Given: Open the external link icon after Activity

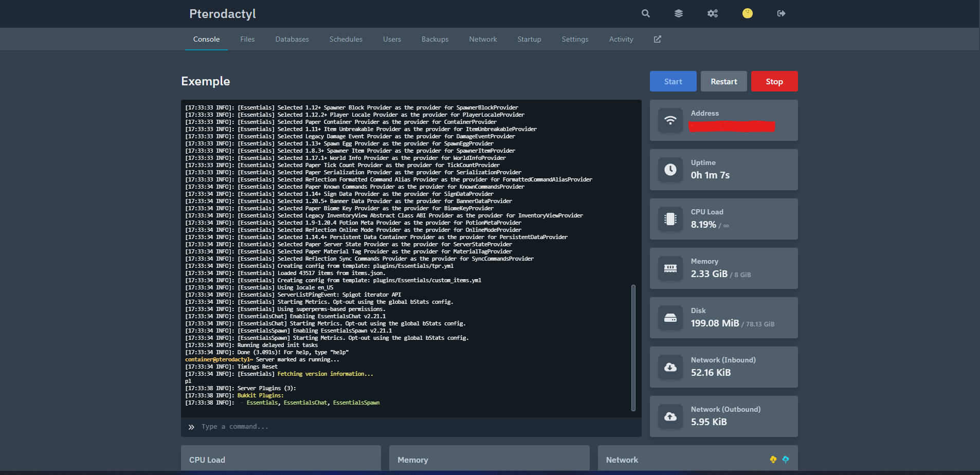Looking at the screenshot, I should pyautogui.click(x=657, y=39).
